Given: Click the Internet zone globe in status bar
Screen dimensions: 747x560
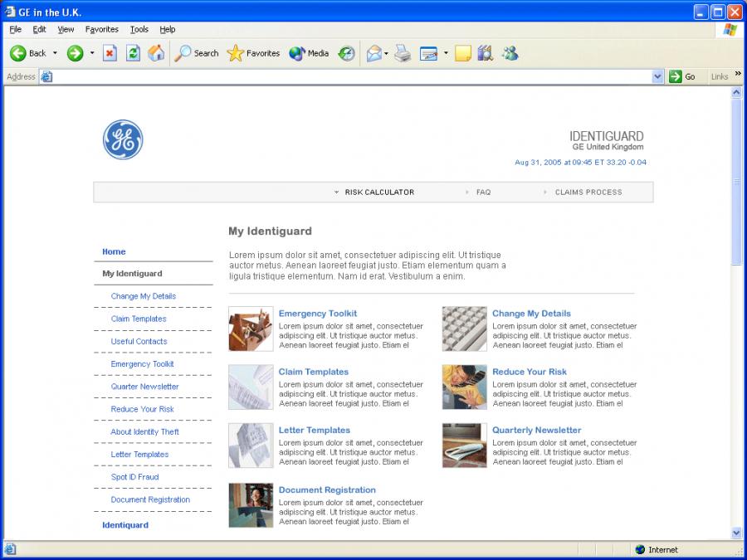Looking at the screenshot, I should [x=640, y=549].
